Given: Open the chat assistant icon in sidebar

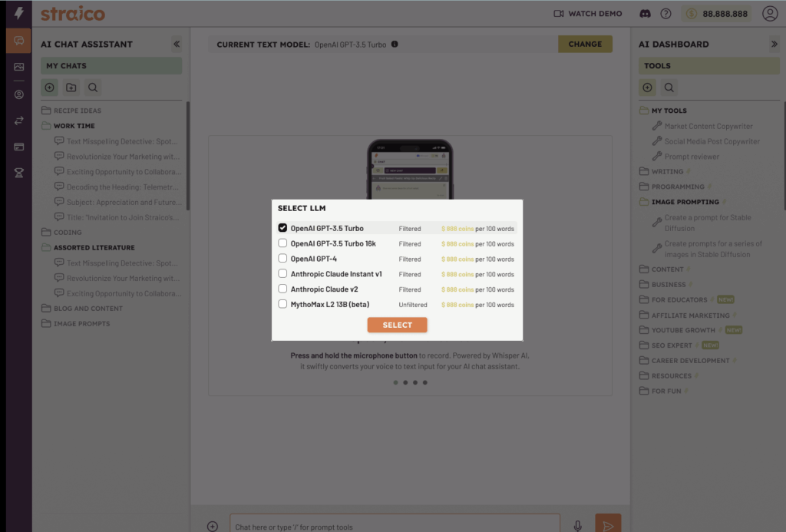Looking at the screenshot, I should click(19, 41).
